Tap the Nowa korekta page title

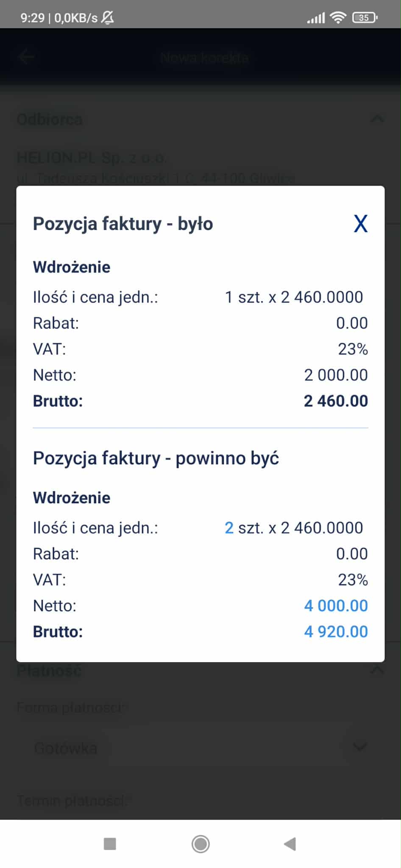tap(205, 57)
